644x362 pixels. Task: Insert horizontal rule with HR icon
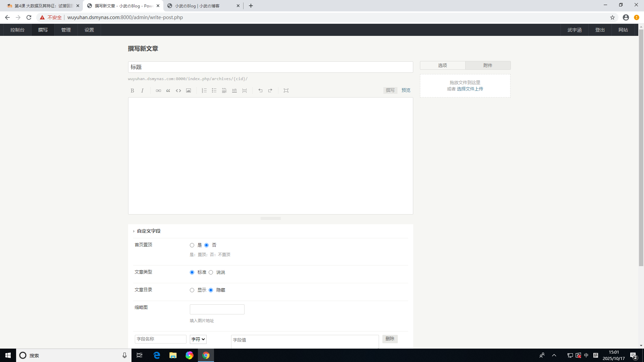[234, 90]
